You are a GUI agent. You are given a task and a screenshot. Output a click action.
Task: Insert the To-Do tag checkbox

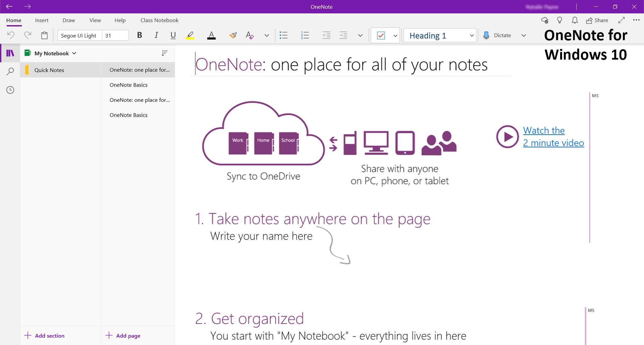[x=381, y=35]
